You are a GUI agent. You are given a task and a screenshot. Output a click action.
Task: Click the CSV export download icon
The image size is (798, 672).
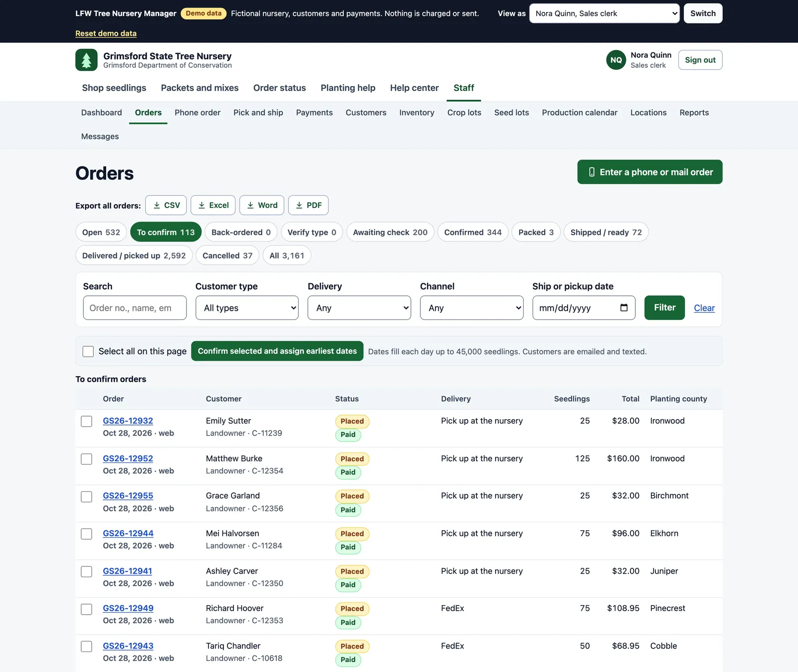tap(157, 205)
